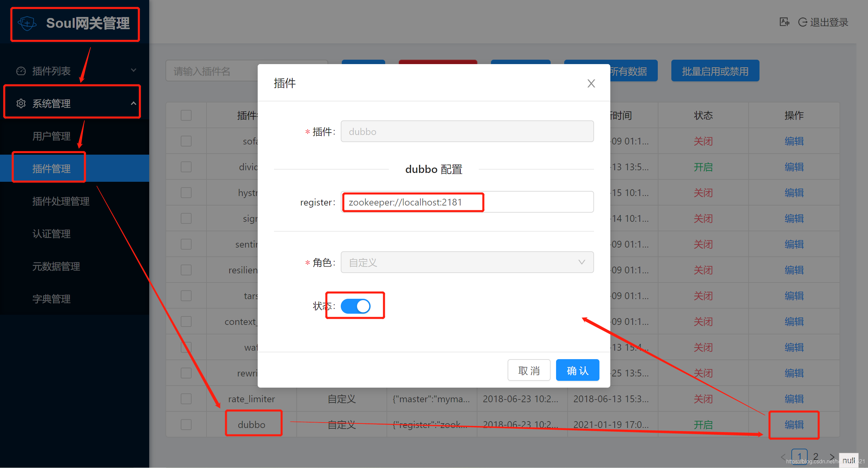Click the logout icon in header

point(802,22)
